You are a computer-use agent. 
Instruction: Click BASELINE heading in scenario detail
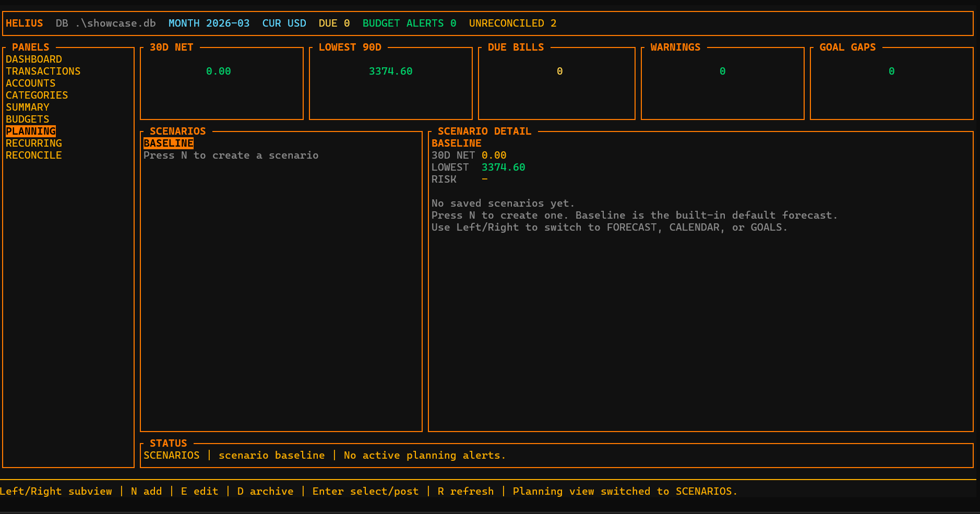point(457,144)
